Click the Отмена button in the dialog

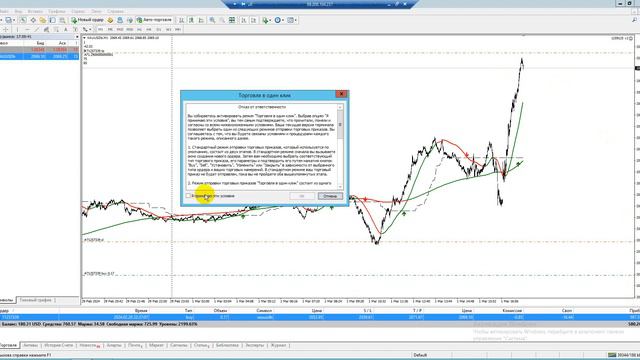[x=330, y=196]
